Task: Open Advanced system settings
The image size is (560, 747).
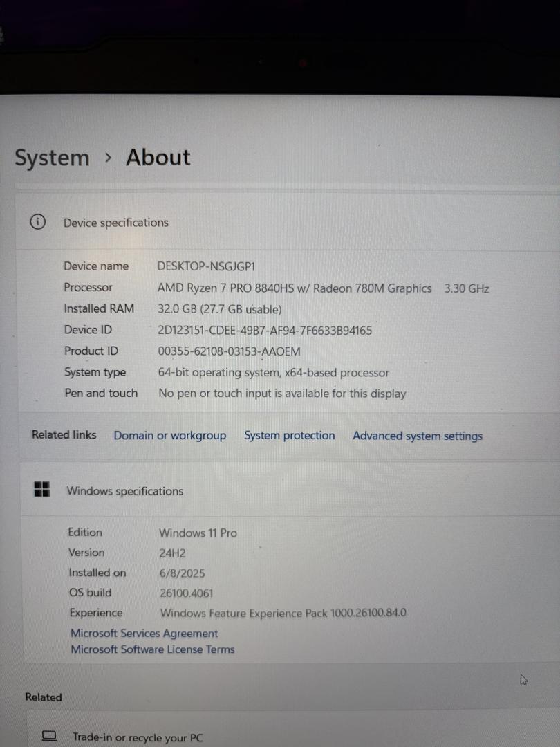Action: [418, 436]
